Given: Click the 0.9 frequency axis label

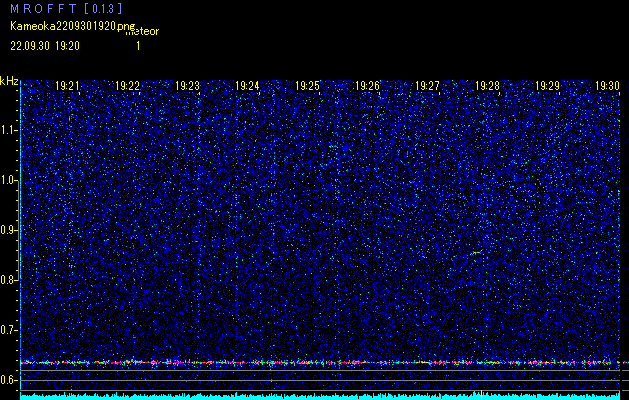Looking at the screenshot, I should (x=9, y=230).
